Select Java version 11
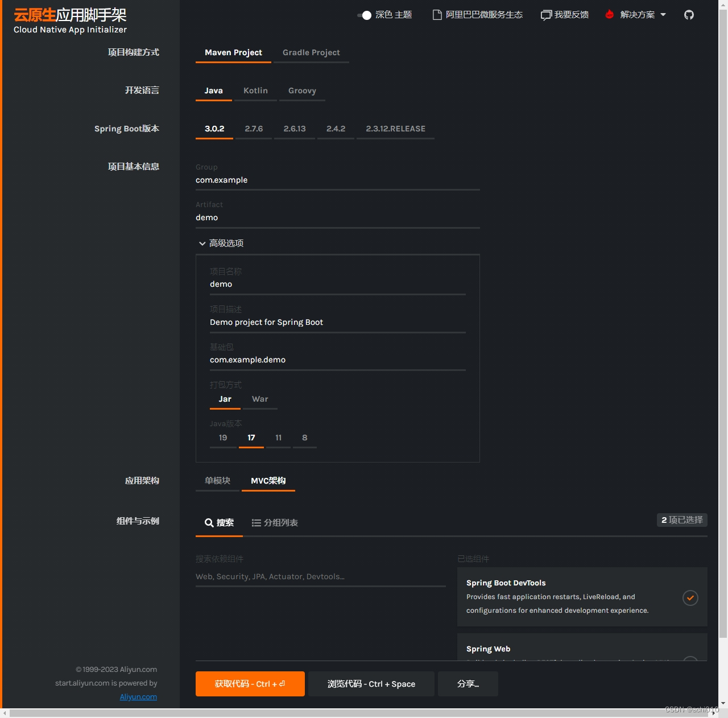The image size is (728, 718). point(279,438)
